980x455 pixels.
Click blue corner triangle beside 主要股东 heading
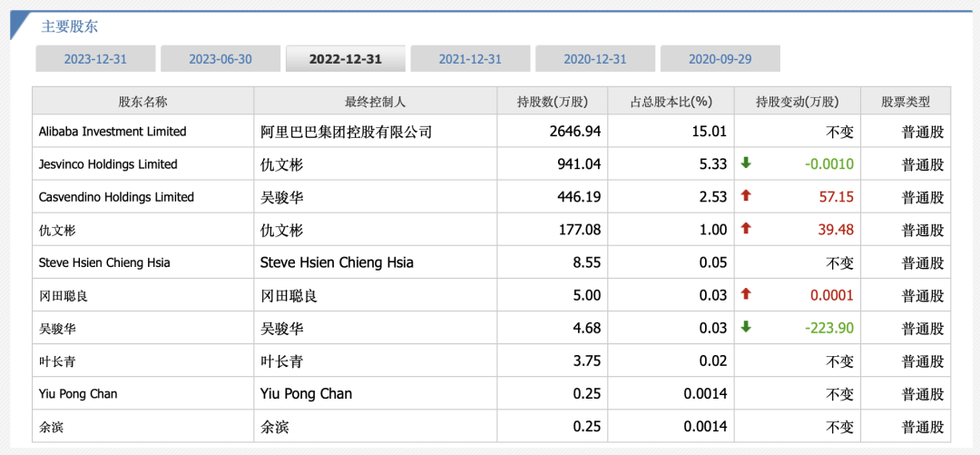(20, 24)
